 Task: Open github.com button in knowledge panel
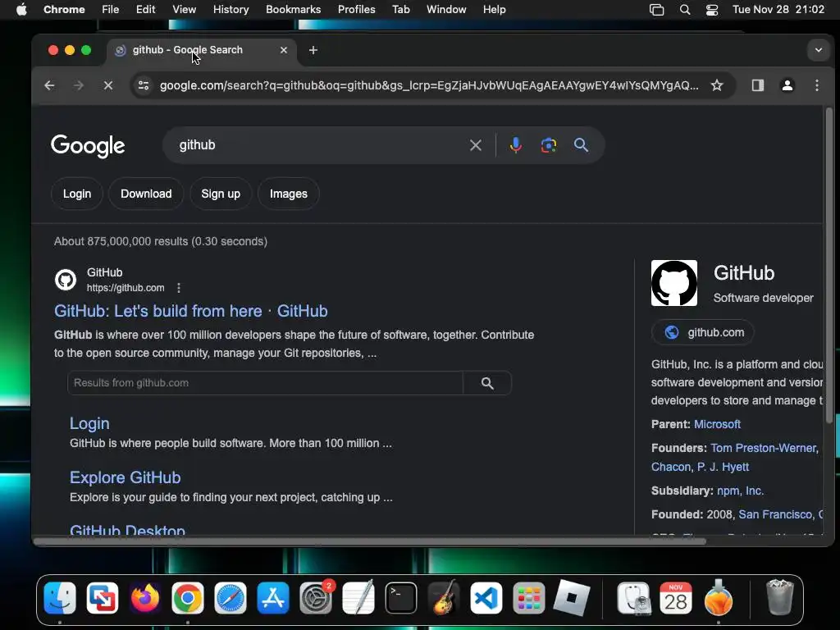click(x=703, y=333)
